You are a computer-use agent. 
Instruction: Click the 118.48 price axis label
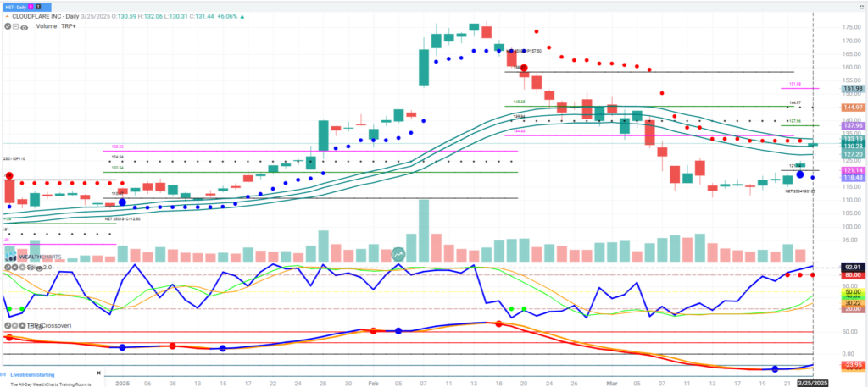click(853, 178)
